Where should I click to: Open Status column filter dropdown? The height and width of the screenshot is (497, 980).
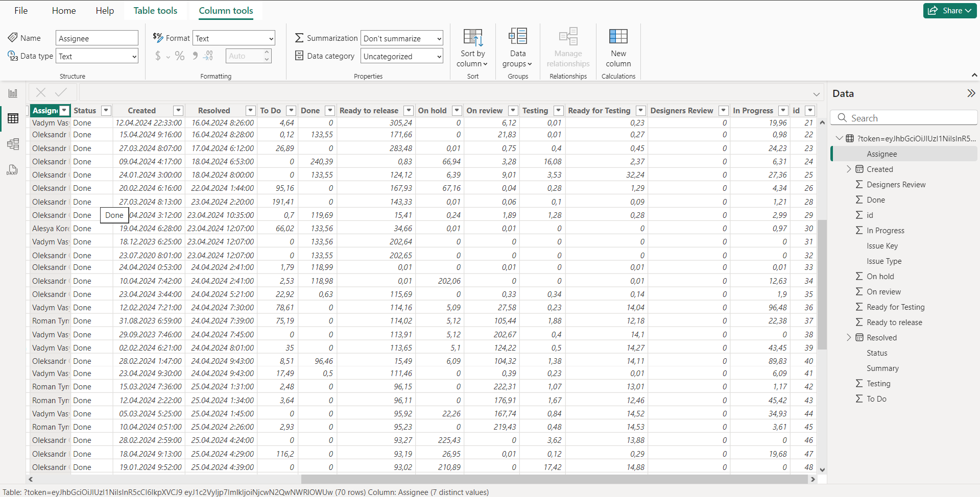(106, 111)
